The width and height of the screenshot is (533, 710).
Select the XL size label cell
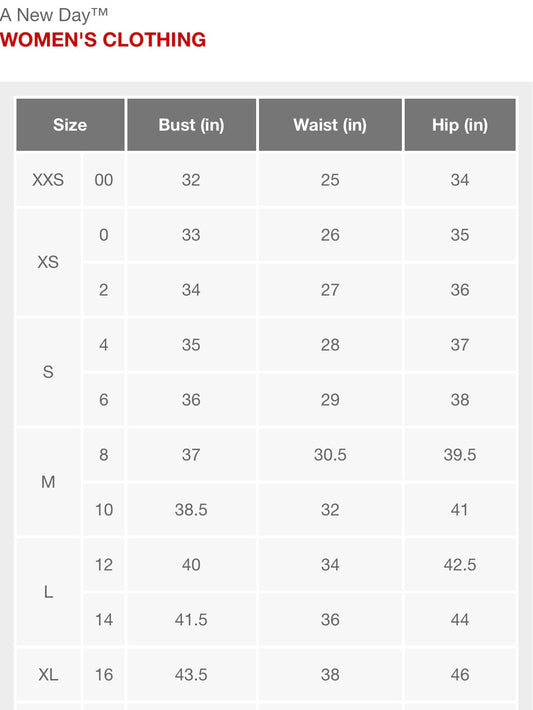click(x=48, y=675)
